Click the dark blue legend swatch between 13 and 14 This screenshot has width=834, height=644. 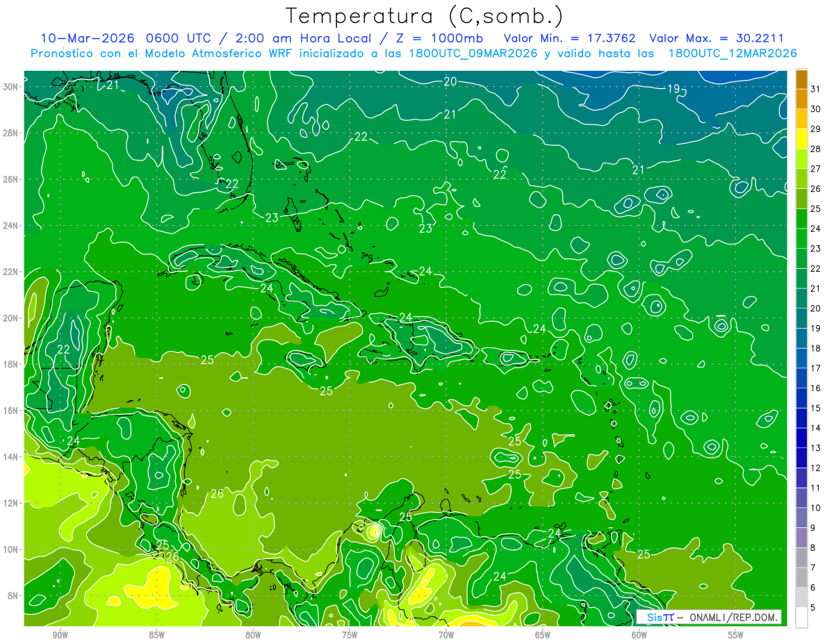pyautogui.click(x=801, y=438)
